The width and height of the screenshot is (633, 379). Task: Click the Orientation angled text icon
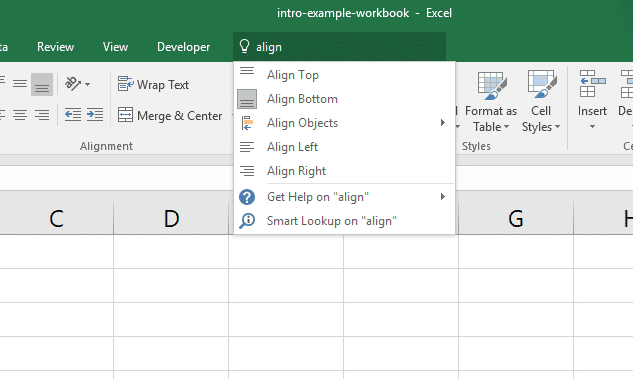click(73, 84)
